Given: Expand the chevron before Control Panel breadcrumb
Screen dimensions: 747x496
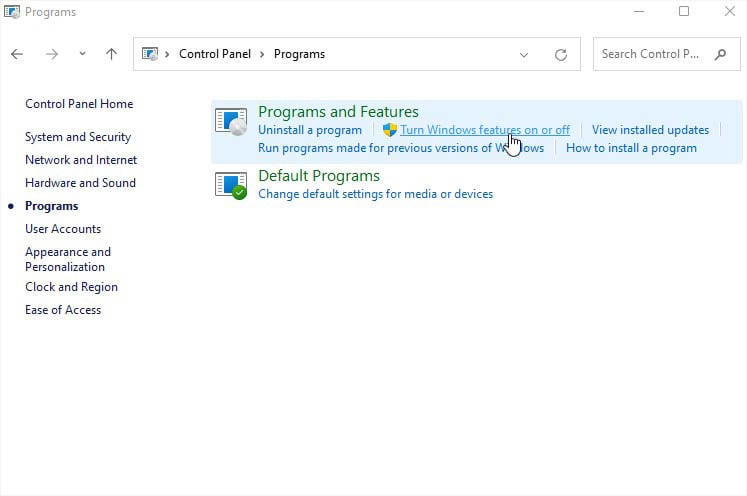Looking at the screenshot, I should coord(167,54).
